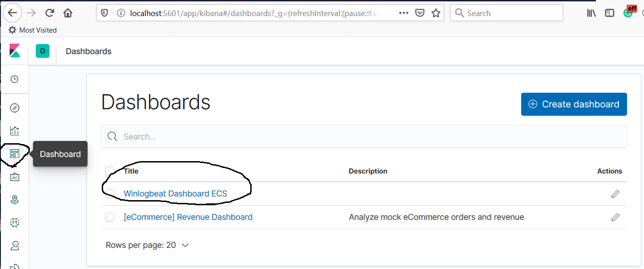Go to browser Home icon
Viewport: 644px width, 269px height.
(x=68, y=13)
